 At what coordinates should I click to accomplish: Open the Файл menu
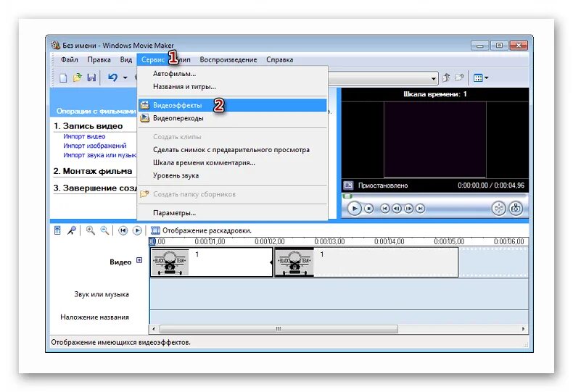click(x=69, y=59)
